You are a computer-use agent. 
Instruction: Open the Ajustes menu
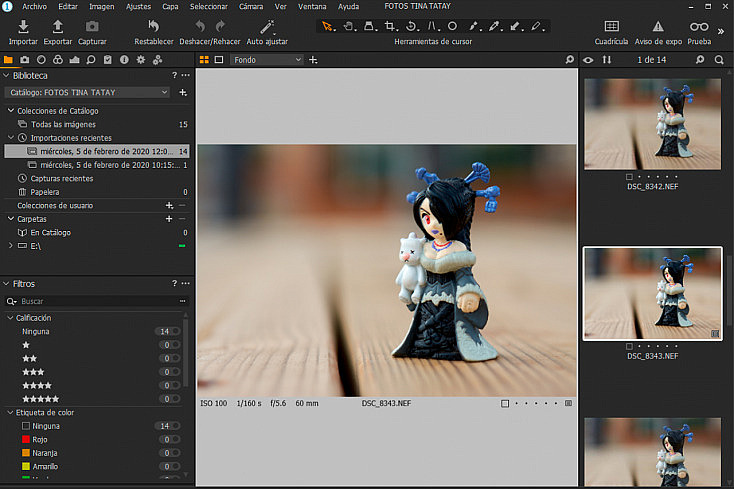point(138,7)
